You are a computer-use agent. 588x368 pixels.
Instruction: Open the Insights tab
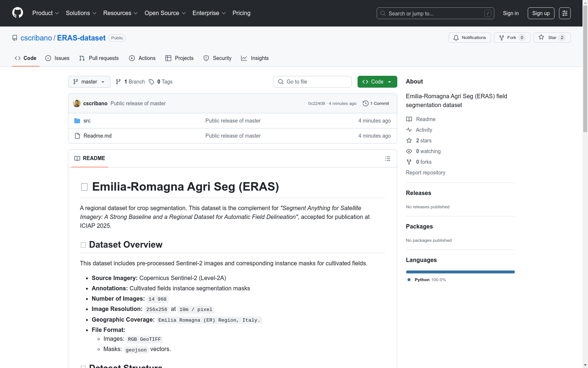255,58
